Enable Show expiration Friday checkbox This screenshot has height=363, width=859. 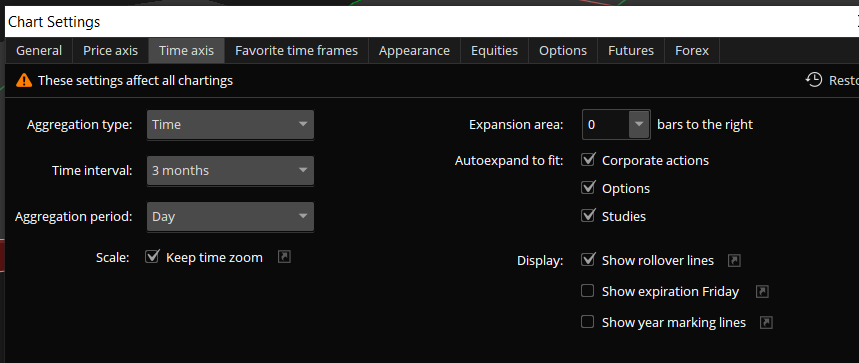click(587, 291)
